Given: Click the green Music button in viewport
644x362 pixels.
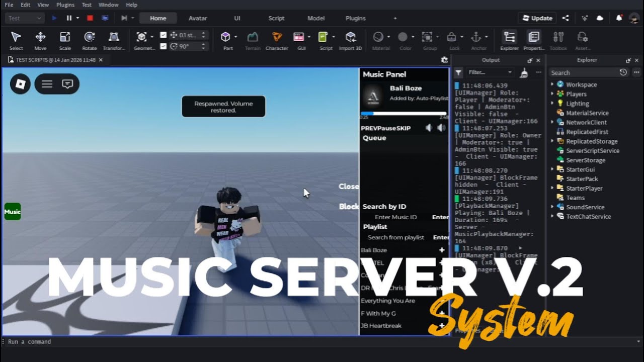Looking at the screenshot, I should click(x=13, y=212).
